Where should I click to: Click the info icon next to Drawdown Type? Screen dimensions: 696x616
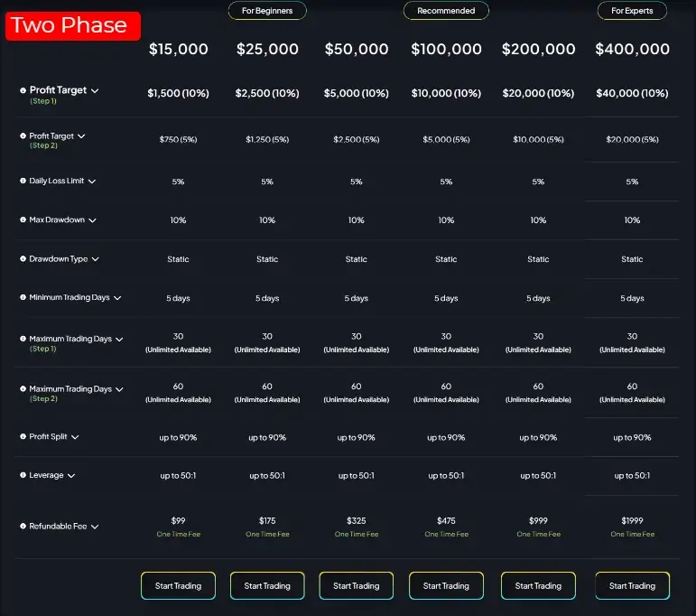click(23, 258)
